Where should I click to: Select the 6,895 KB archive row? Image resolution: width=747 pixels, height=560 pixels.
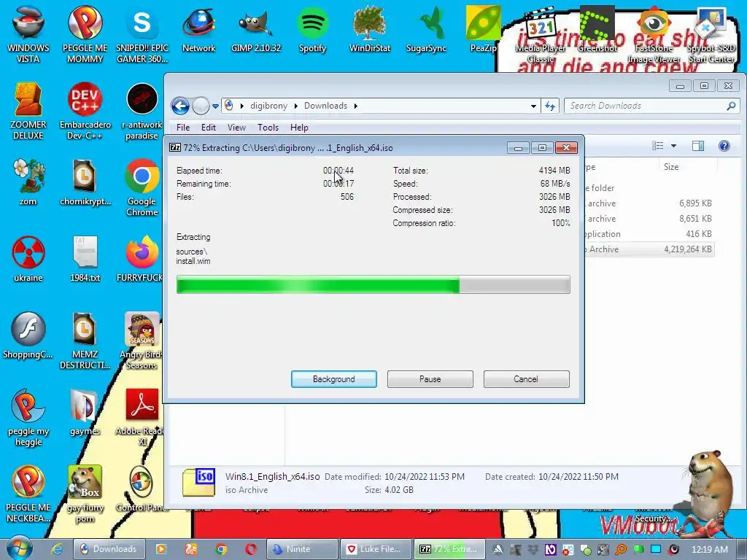(649, 203)
